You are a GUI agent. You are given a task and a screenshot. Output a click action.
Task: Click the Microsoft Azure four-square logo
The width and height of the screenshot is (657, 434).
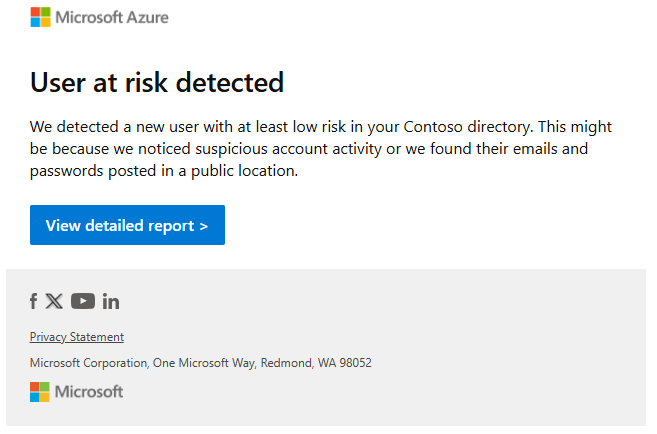click(40, 17)
